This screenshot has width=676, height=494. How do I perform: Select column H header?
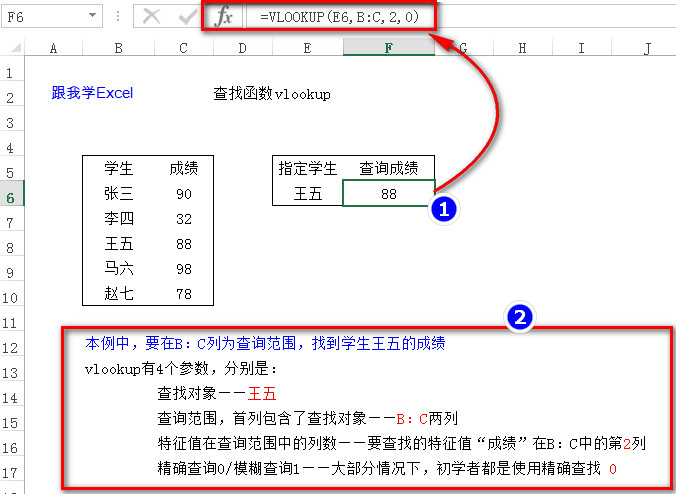pos(523,48)
